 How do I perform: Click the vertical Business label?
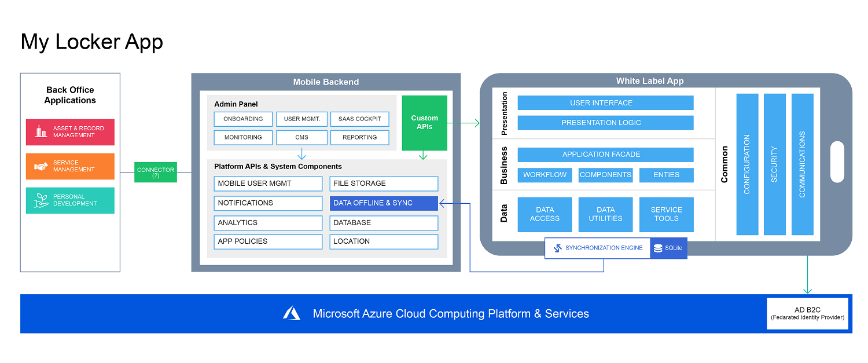coord(504,165)
